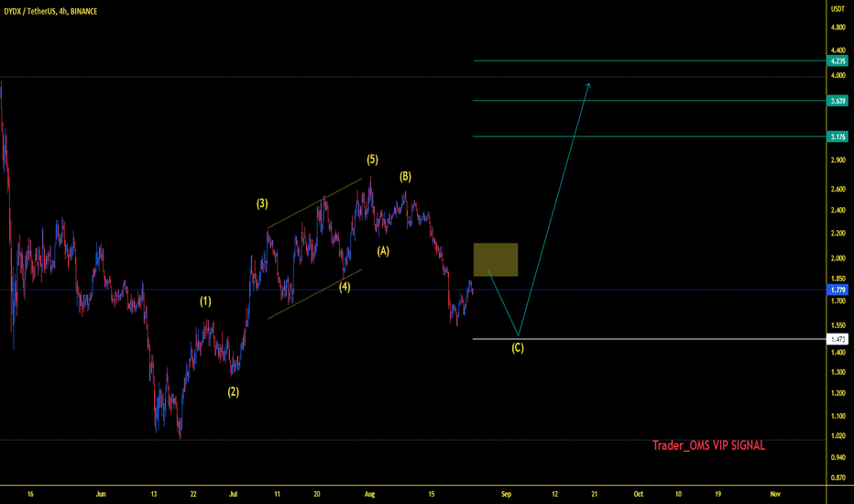The image size is (854, 504).
Task: Click the Jul label on time axis
Action: (233, 494)
